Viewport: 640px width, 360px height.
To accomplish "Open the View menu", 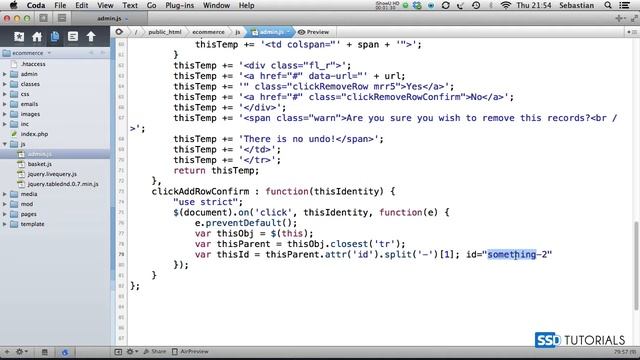I will click(105, 5).
